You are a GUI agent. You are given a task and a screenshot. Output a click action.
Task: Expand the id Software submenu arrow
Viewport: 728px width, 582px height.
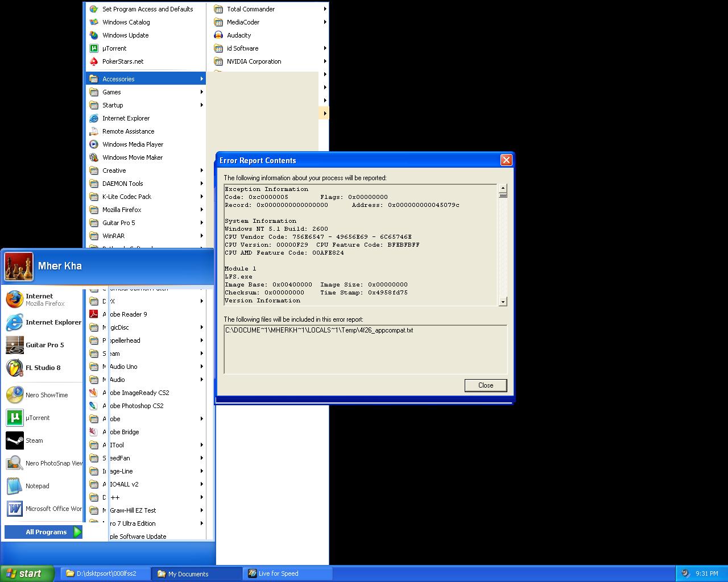[325, 48]
